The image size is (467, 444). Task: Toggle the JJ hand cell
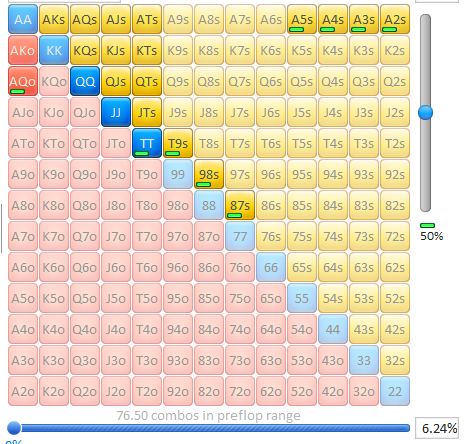tap(116, 112)
